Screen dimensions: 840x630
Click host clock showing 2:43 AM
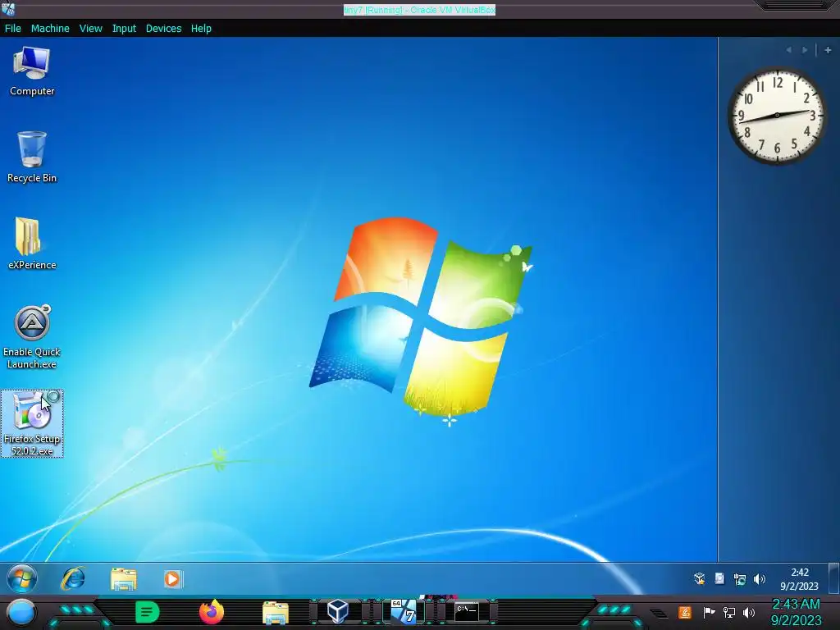(796, 612)
